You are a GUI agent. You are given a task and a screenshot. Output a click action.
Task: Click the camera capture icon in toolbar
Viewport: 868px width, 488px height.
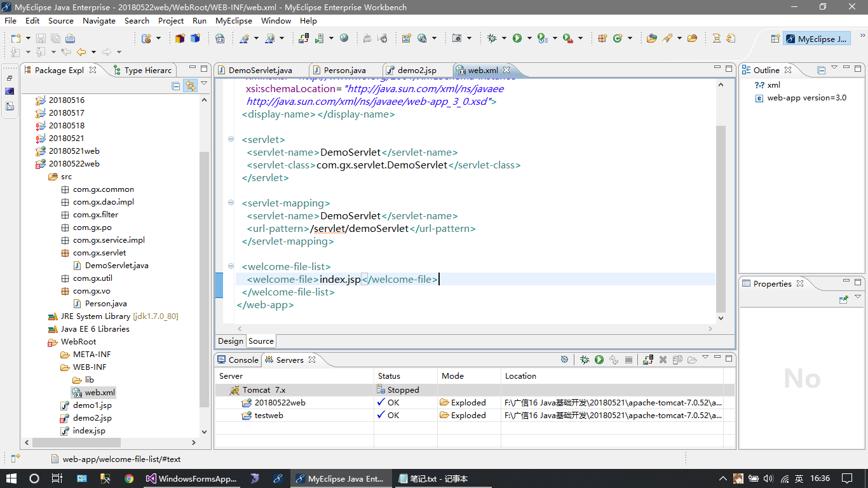pos(457,39)
